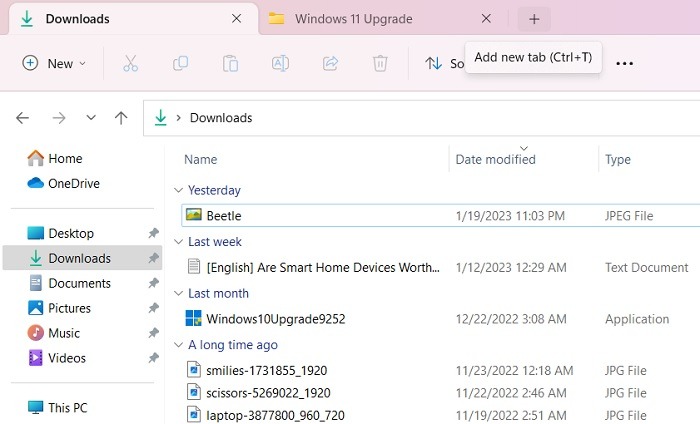The image size is (700, 424).
Task: Click the pin icon next to Videos
Action: pyautogui.click(x=154, y=358)
